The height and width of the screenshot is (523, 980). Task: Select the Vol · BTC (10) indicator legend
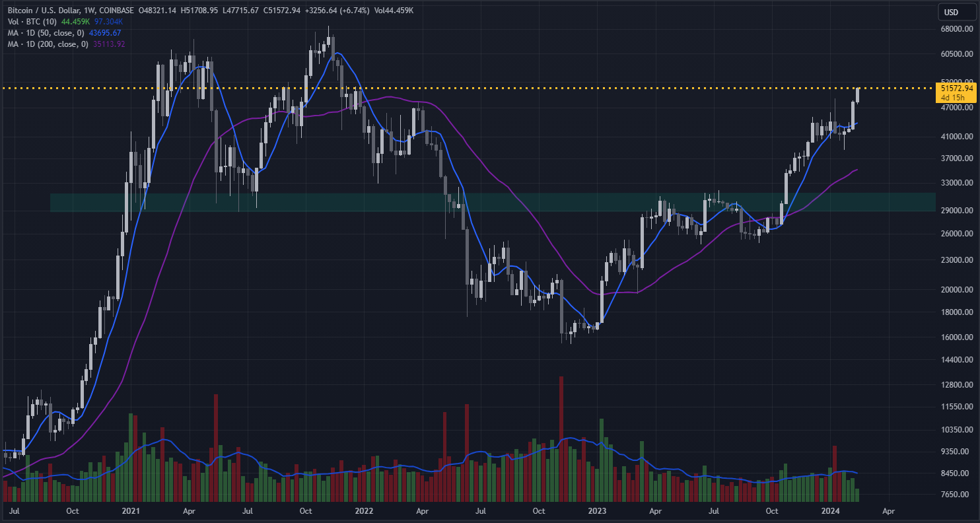point(30,22)
